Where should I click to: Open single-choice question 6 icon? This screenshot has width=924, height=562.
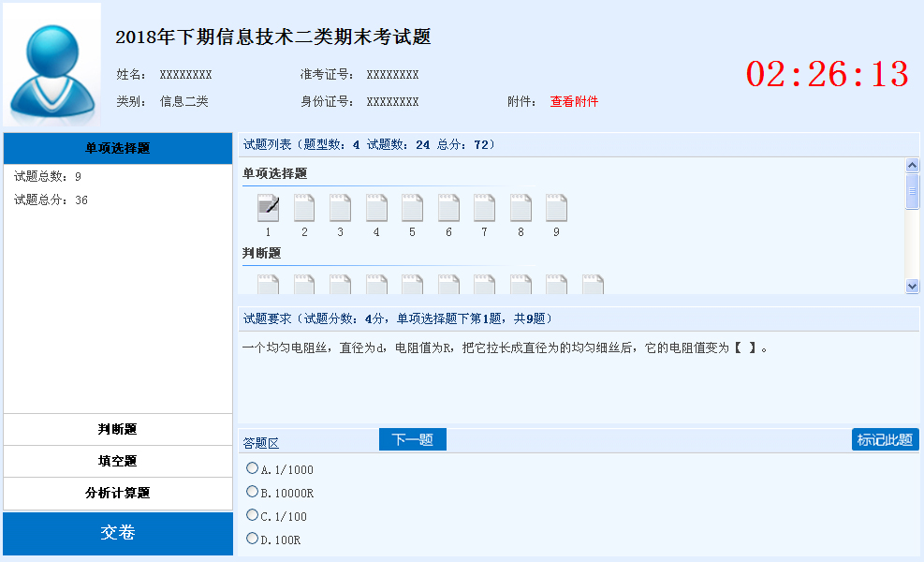click(448, 208)
